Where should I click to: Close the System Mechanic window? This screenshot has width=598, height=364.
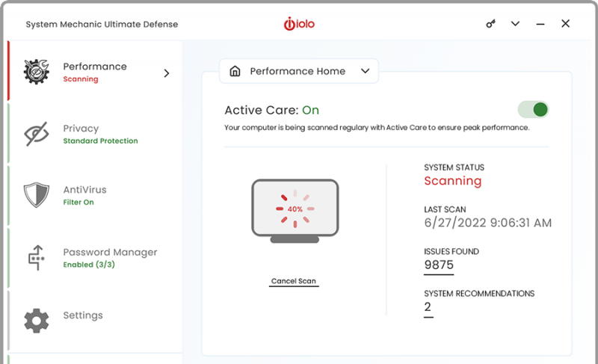tap(565, 24)
